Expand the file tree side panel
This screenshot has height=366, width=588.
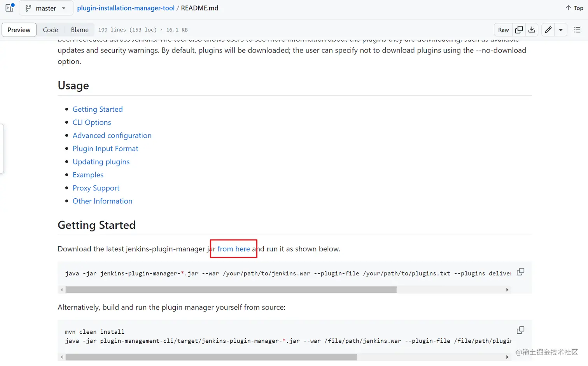coord(9,8)
